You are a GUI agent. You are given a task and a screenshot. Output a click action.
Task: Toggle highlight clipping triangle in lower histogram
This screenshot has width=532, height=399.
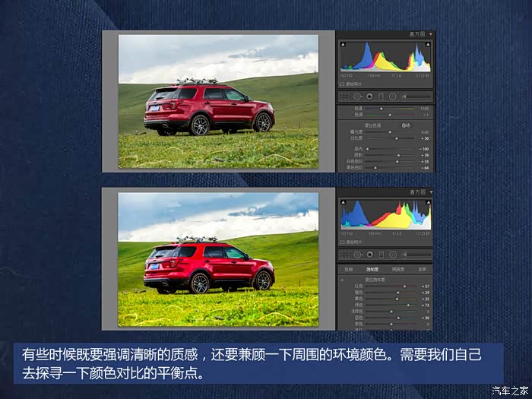click(428, 202)
